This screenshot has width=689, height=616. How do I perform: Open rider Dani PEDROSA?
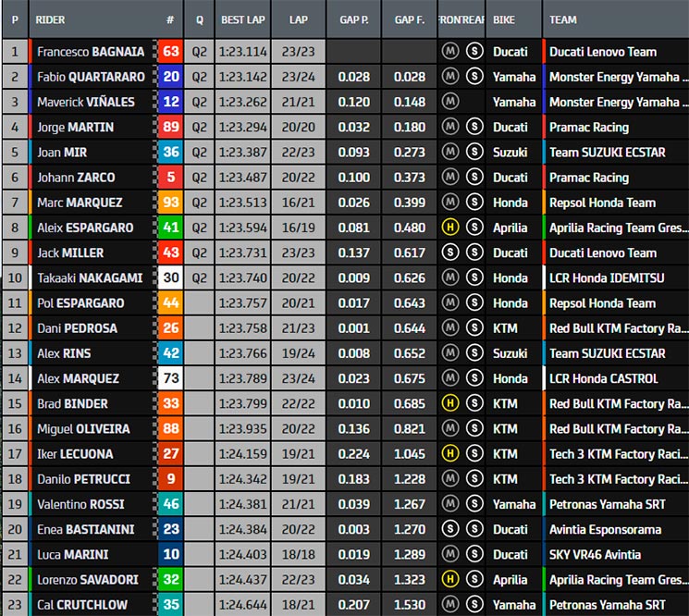point(77,328)
